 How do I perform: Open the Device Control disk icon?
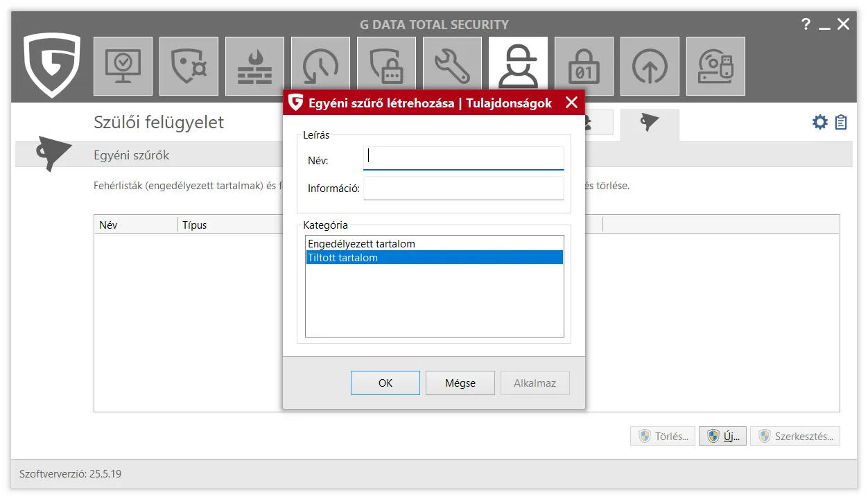tap(715, 67)
